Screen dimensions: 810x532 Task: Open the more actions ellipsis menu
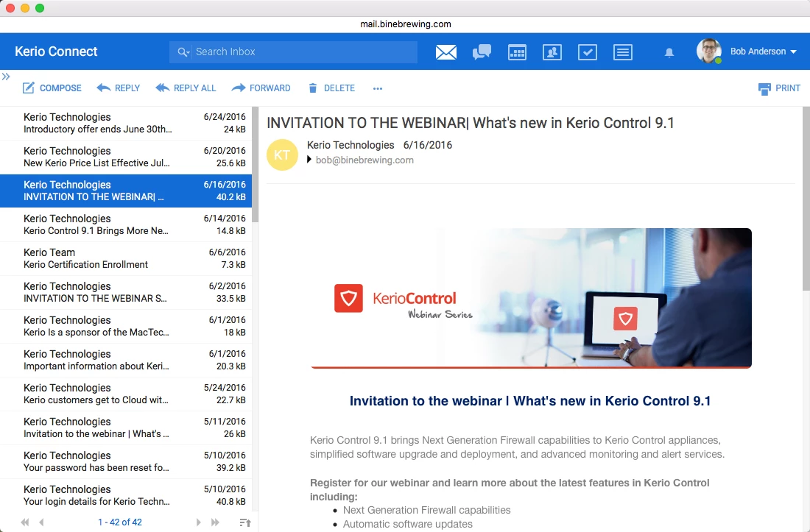tap(378, 88)
